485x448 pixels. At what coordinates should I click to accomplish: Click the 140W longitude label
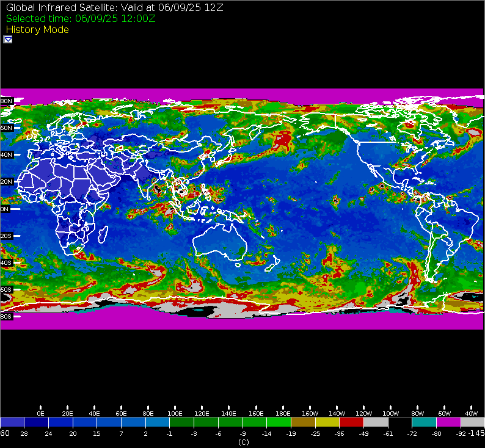coord(337,413)
